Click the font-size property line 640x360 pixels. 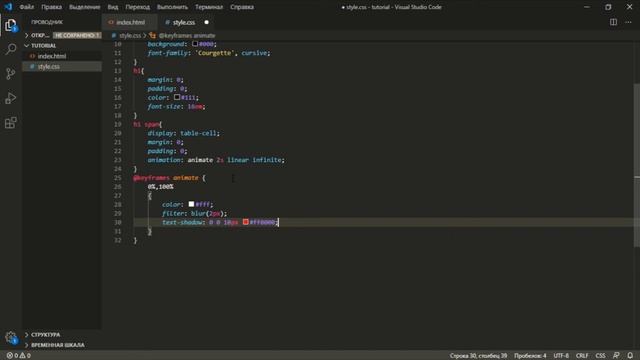pos(176,107)
